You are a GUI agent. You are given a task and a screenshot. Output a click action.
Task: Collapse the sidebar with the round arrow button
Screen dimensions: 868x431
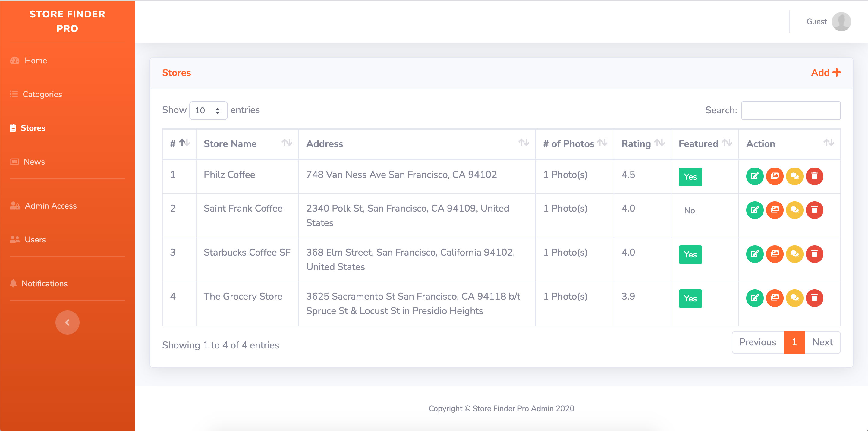[x=68, y=322]
